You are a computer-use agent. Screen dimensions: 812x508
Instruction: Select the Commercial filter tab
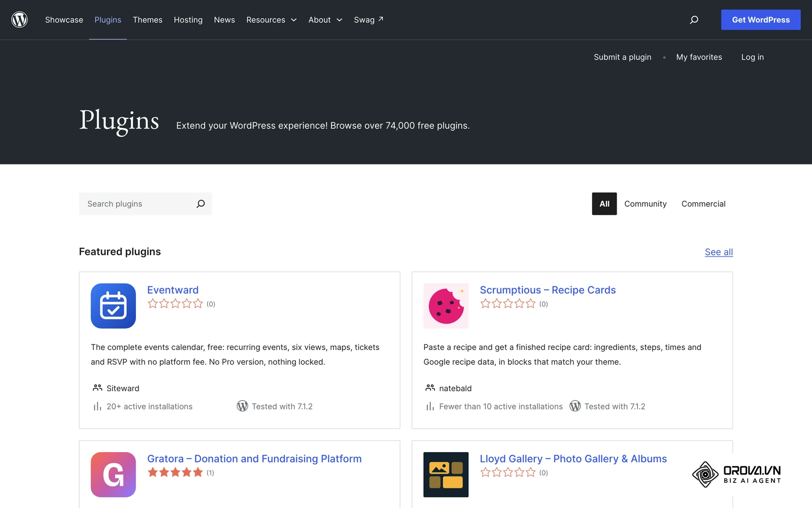click(x=703, y=204)
